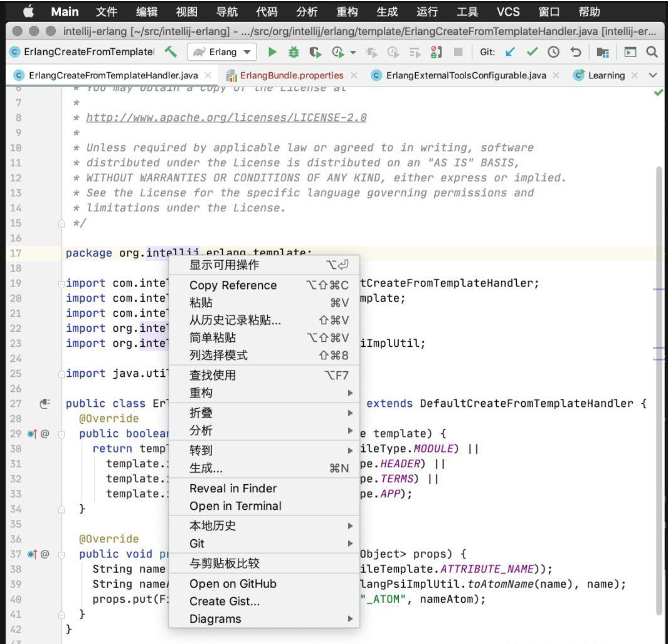Collapse the license comment fold marker on line 15
668x644 pixels.
61,224
